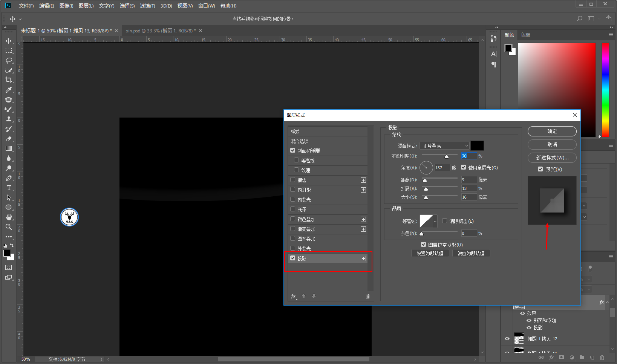This screenshot has height=364, width=617.
Task: Enable 内发光 style checkbox
Action: coord(292,199)
